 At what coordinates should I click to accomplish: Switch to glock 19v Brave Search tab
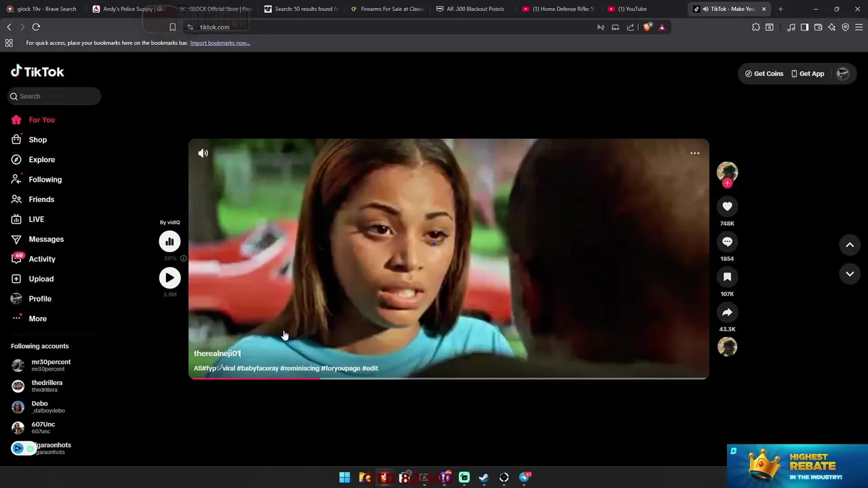tap(43, 9)
